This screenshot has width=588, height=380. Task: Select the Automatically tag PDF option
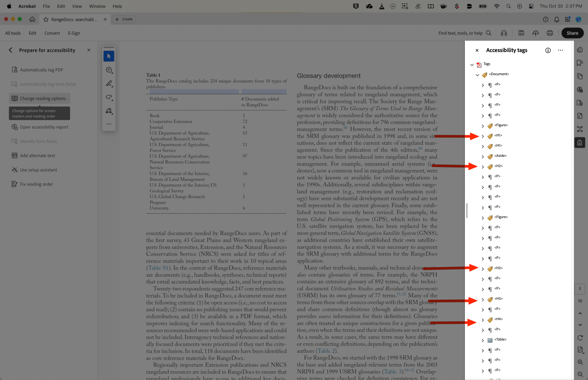tap(41, 70)
